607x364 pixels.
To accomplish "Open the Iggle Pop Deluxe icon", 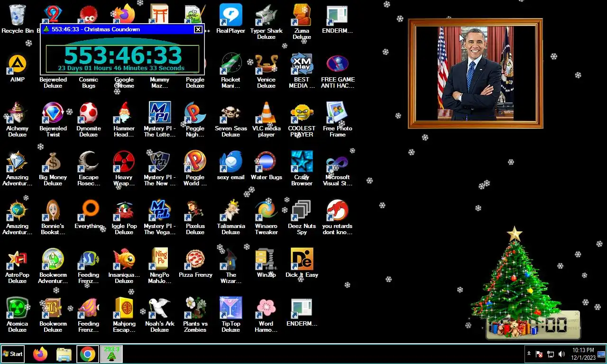I will (124, 217).
